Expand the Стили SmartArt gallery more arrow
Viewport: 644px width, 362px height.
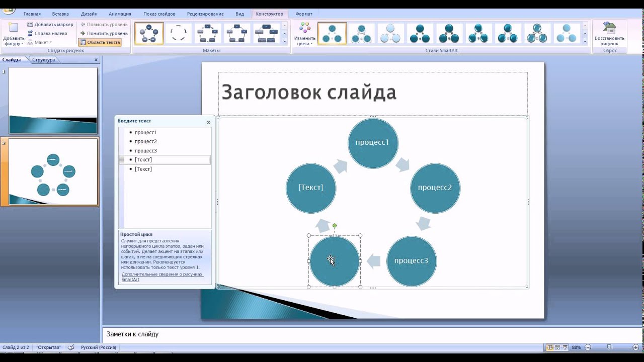coord(585,41)
